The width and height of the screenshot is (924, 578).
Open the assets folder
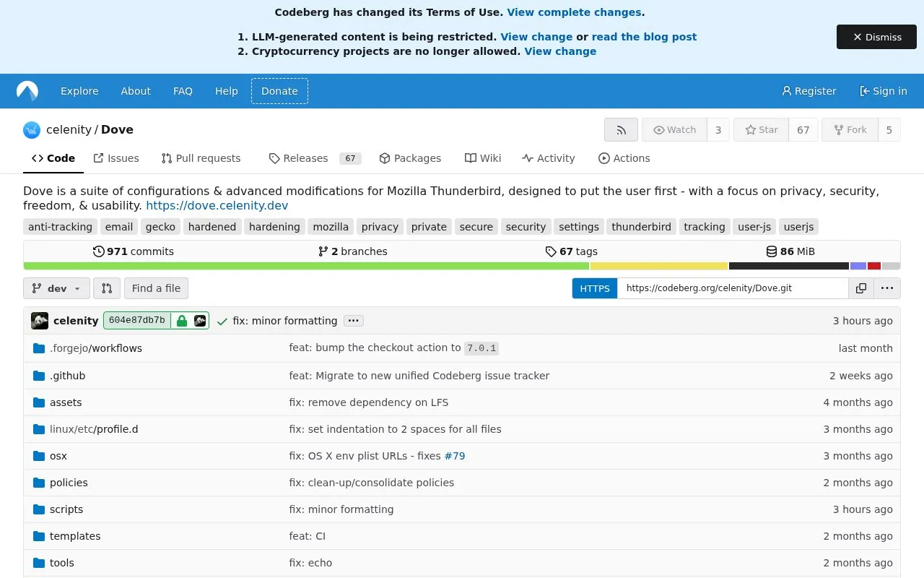pyautogui.click(x=66, y=402)
